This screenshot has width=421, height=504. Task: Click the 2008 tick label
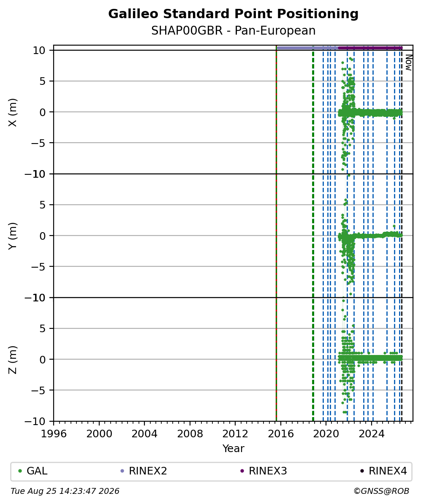[x=190, y=434]
